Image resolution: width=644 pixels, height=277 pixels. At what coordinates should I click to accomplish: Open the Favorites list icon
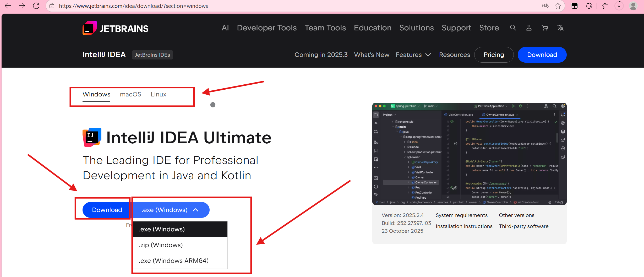coord(605,6)
